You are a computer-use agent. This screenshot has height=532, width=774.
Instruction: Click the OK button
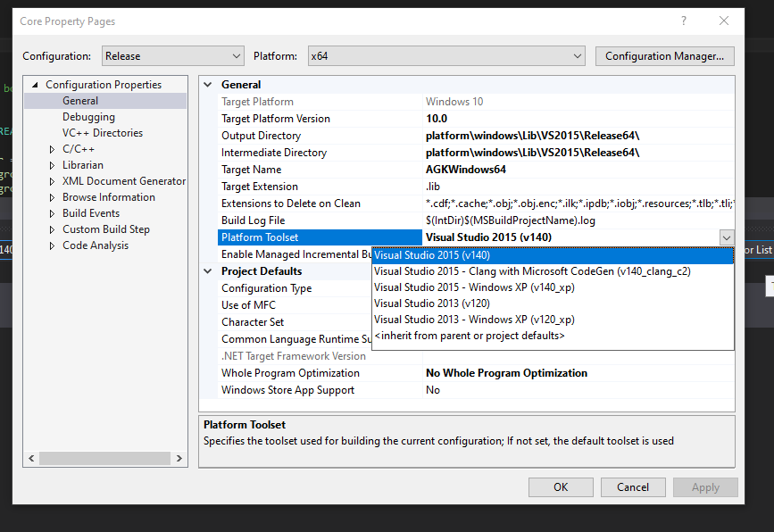click(x=561, y=487)
